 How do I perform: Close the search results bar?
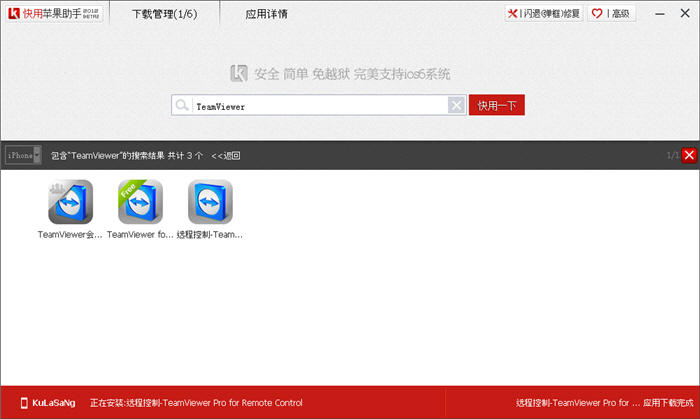point(689,155)
